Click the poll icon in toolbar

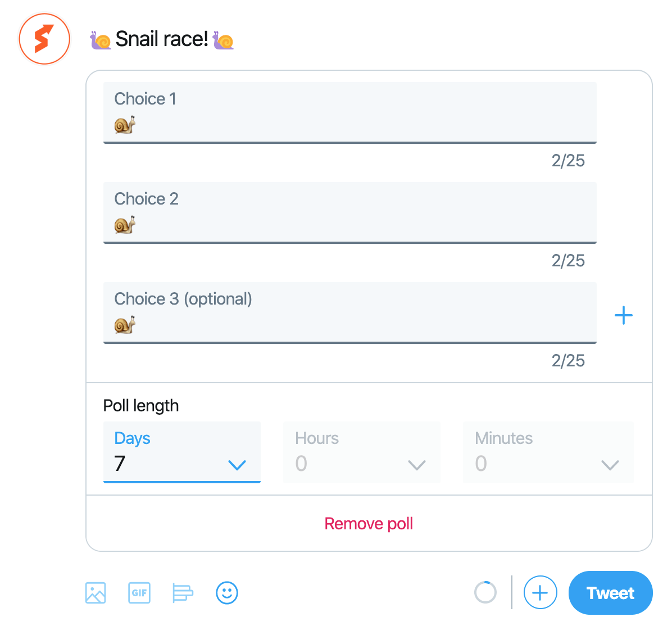coord(183,593)
